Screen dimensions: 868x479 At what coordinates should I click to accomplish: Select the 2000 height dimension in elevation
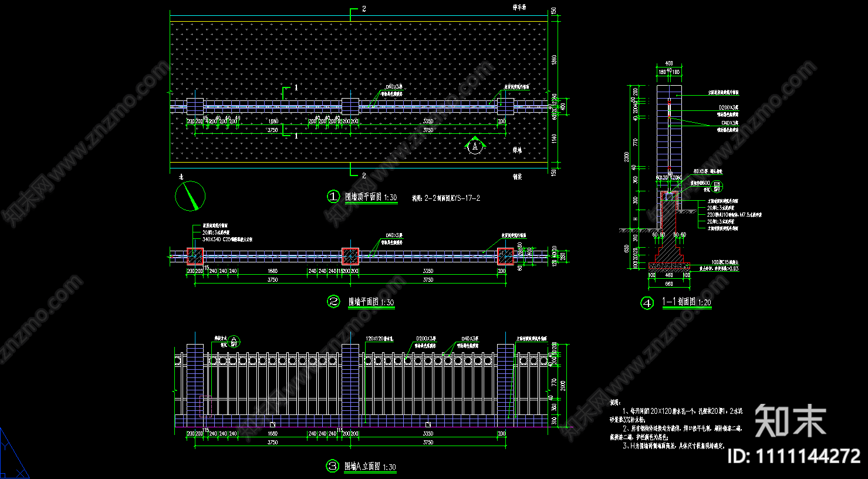coord(563,386)
